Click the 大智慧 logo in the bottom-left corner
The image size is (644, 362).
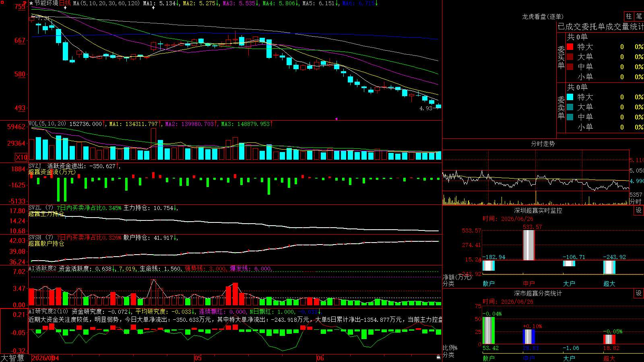12,358
